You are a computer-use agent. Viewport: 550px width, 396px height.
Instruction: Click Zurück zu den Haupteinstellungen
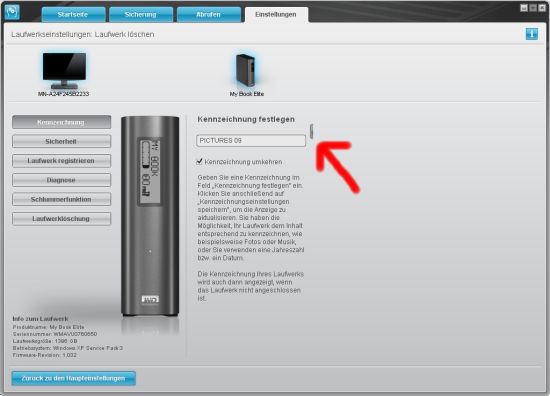(x=74, y=378)
